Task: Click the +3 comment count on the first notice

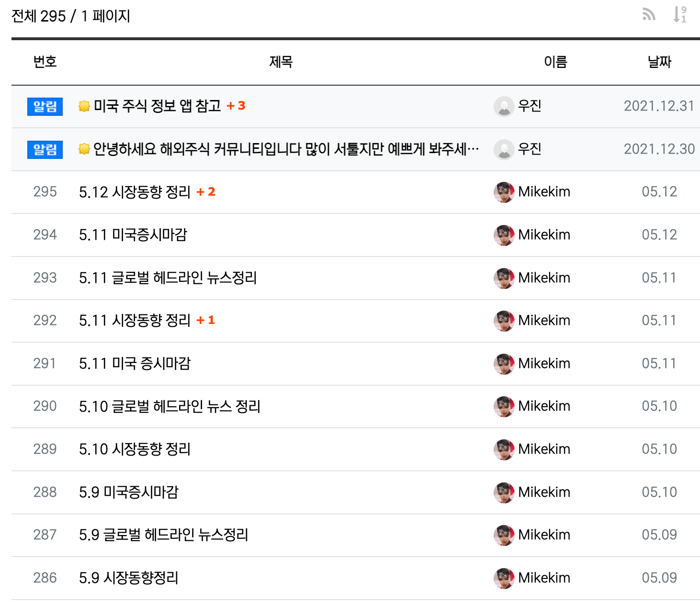Action: (236, 106)
